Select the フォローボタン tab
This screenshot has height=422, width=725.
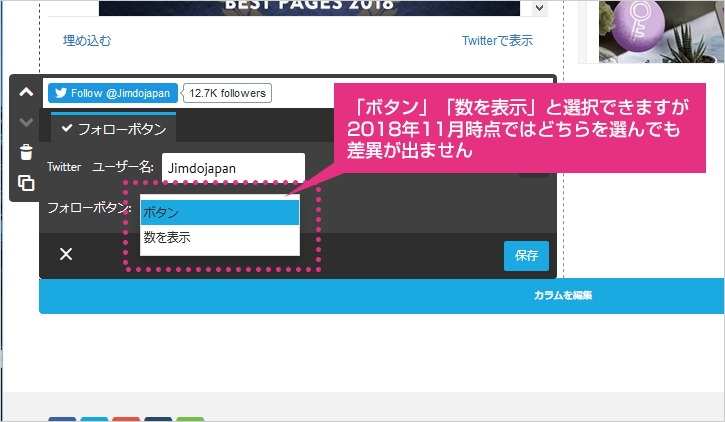coord(113,128)
